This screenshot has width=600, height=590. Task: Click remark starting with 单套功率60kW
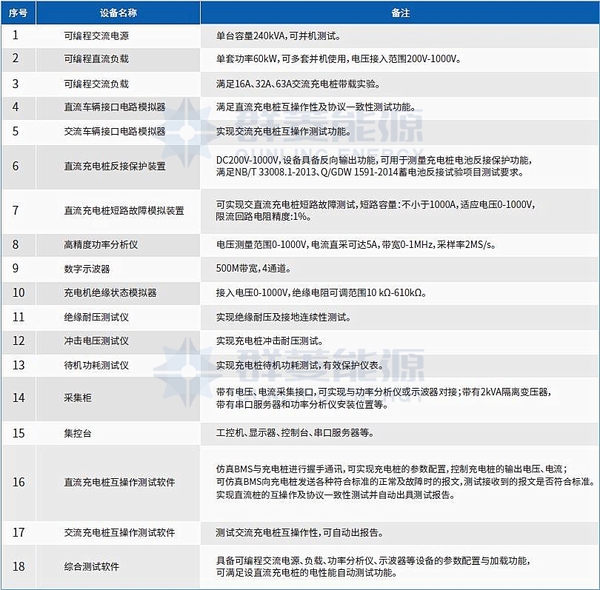tap(338, 59)
